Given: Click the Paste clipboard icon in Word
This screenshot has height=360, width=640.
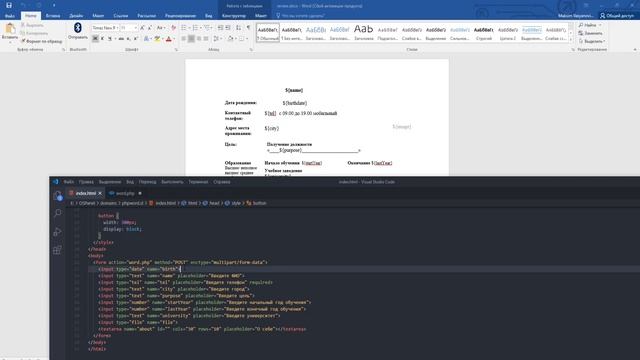Looking at the screenshot, I should (10, 29).
